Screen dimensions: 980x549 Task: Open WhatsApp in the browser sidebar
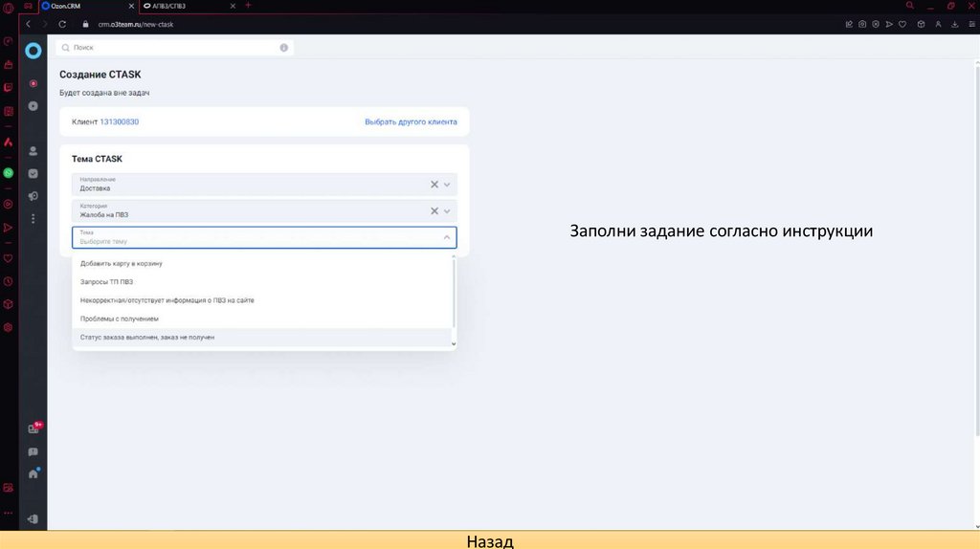pos(8,173)
